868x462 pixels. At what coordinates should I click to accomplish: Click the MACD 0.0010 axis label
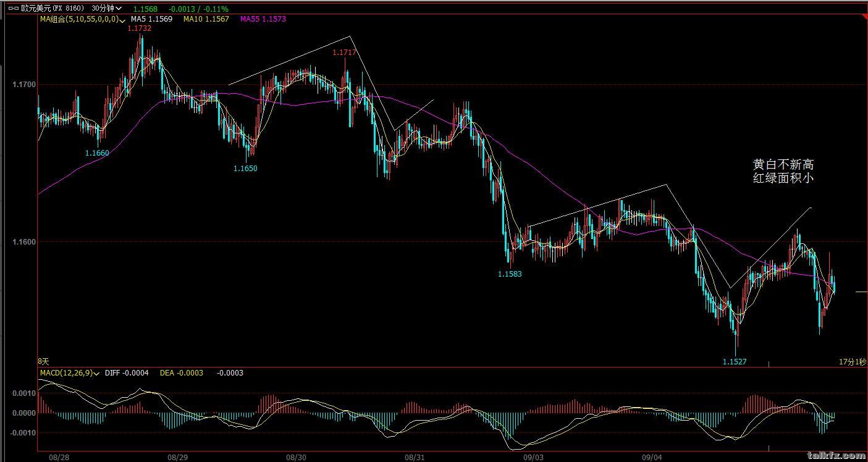point(23,393)
